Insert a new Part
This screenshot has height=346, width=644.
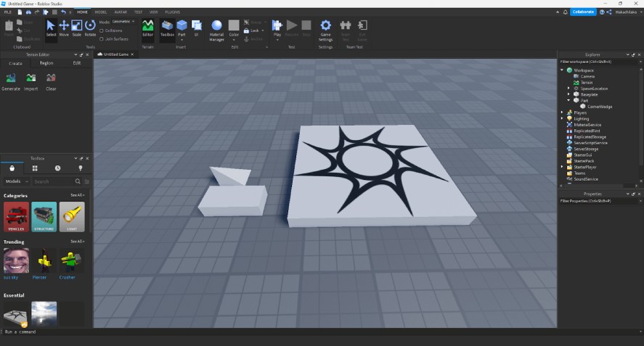pos(182,28)
